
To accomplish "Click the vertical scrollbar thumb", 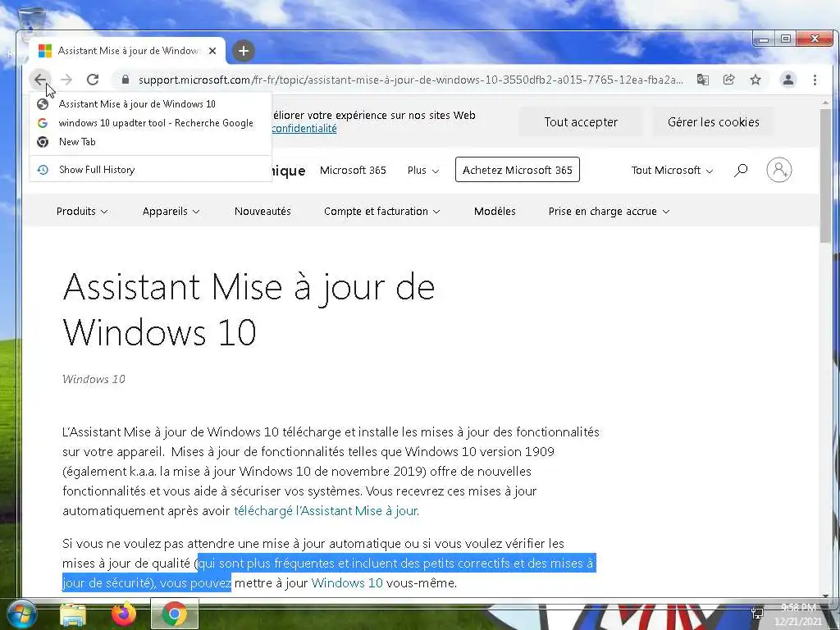I will 825,176.
